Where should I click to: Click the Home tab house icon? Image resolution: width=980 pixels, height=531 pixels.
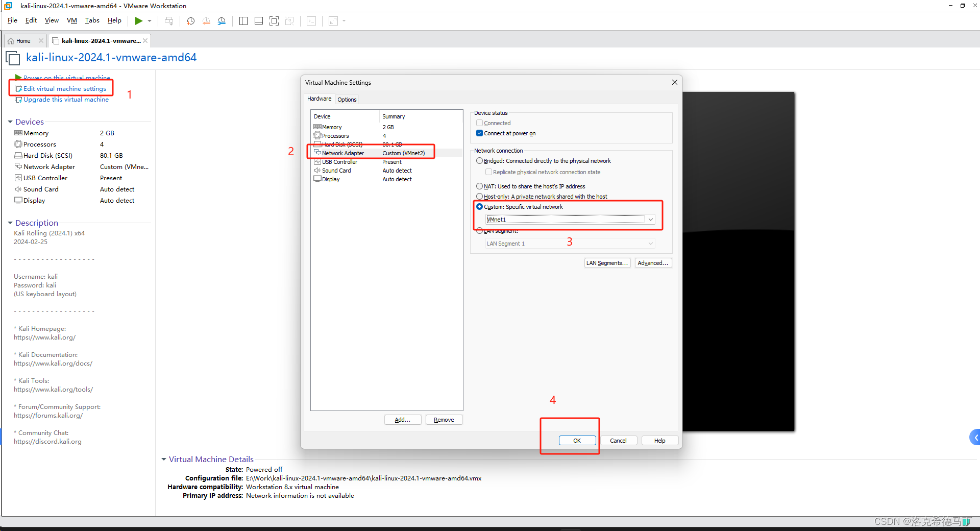[x=11, y=41]
